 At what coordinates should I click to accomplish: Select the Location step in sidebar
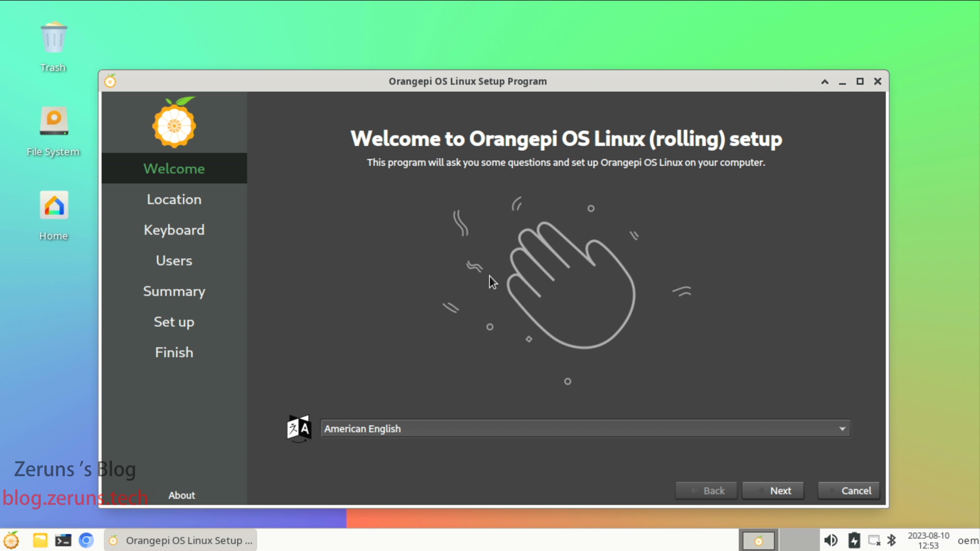(x=174, y=199)
